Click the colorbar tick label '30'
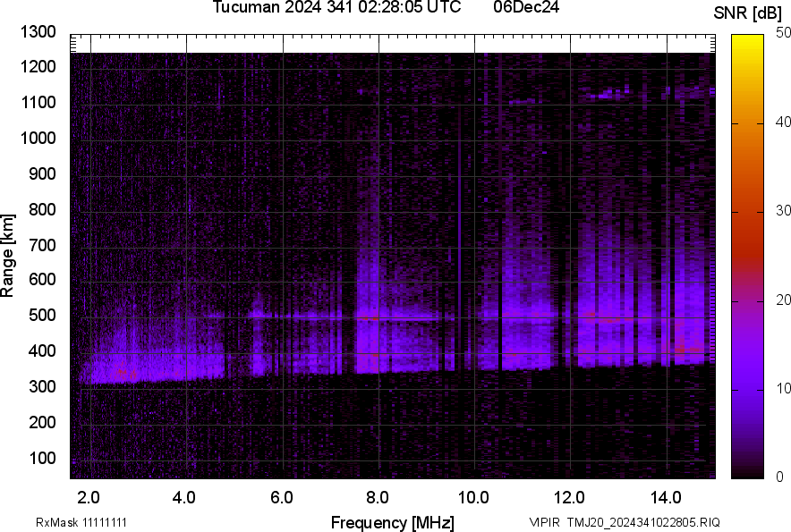 click(784, 211)
